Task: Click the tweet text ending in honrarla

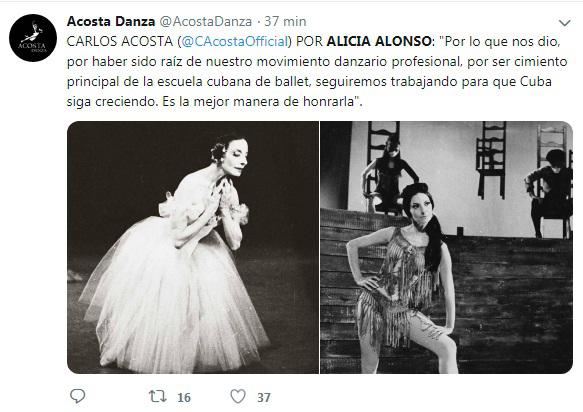Action: pos(317,71)
